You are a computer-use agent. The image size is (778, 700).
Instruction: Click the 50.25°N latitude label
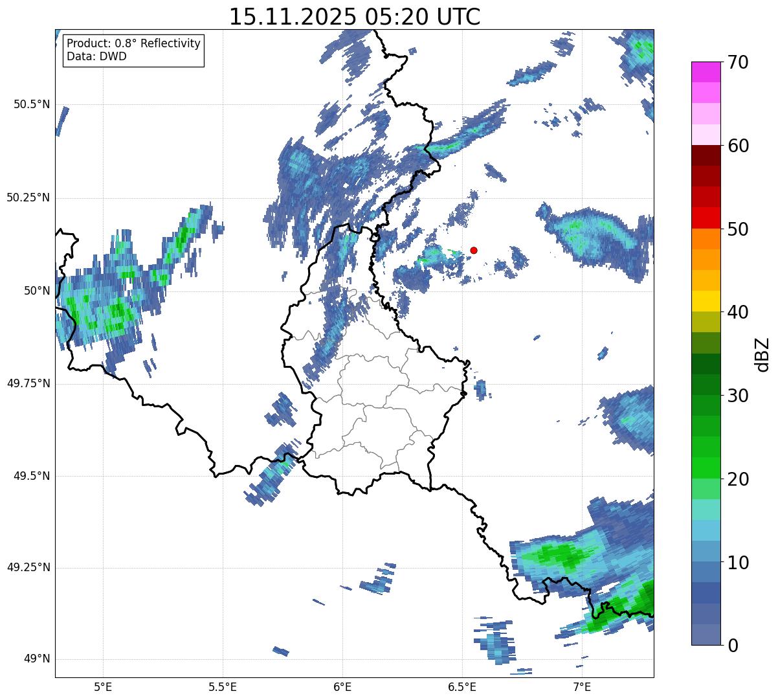[28, 198]
